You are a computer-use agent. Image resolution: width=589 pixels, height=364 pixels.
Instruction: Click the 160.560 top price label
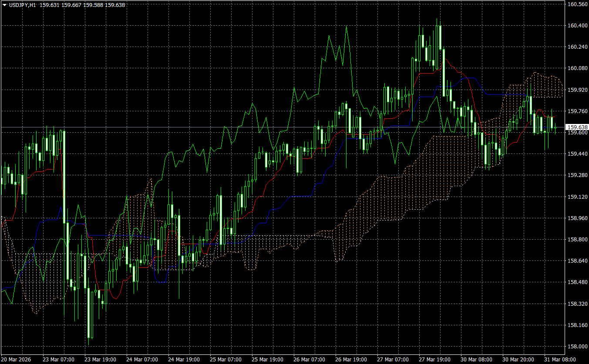coord(576,4)
